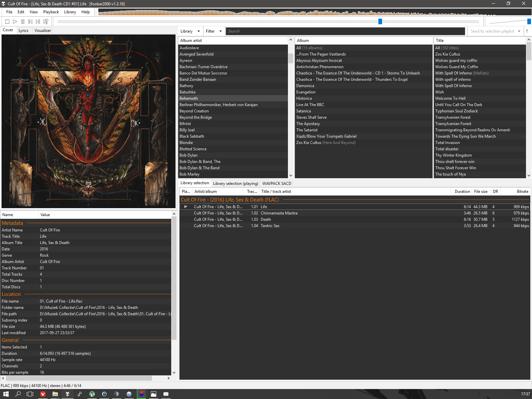Screen dimensions: 532x399
Task: Click the playback seek bar handle
Action: tap(380, 22)
